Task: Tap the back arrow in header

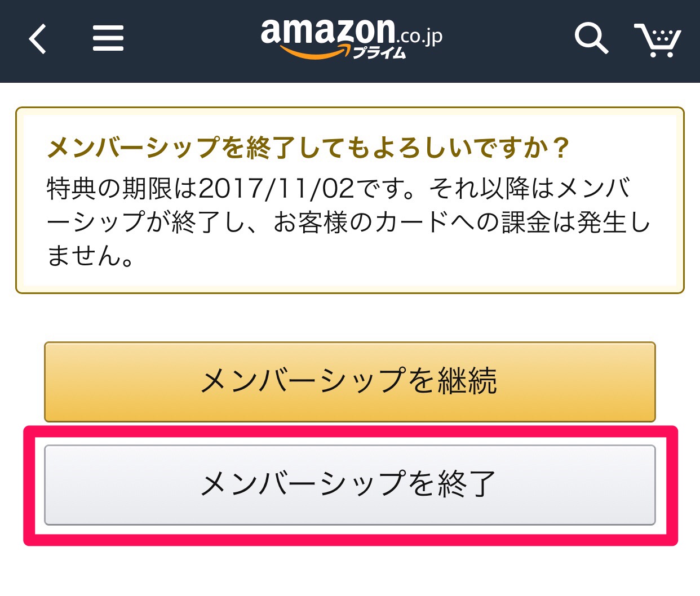Action: 38,39
